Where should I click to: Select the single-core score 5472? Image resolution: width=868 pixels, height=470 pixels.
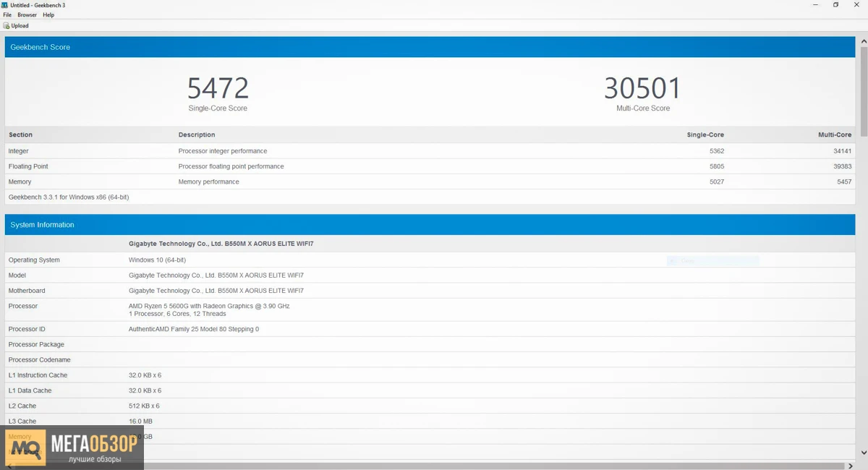click(218, 88)
